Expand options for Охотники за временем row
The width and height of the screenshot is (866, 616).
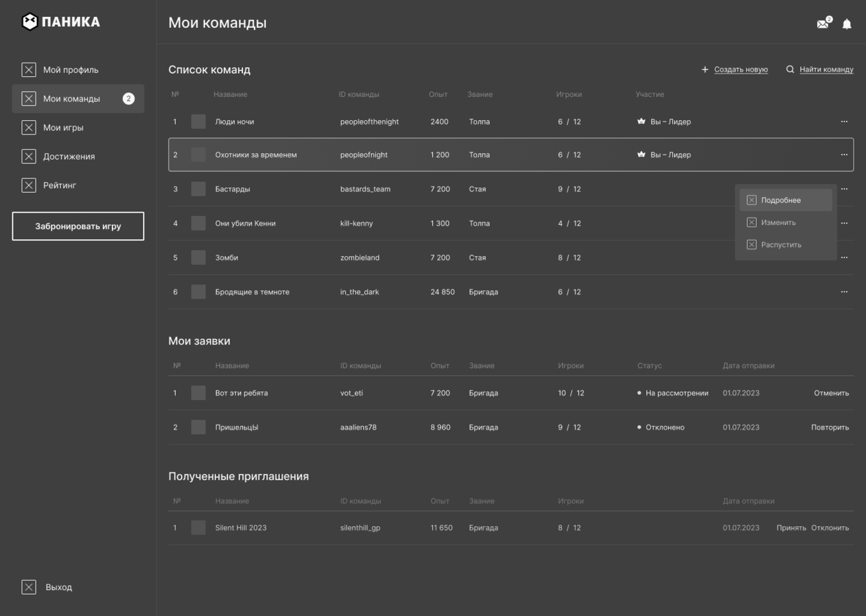[844, 154]
